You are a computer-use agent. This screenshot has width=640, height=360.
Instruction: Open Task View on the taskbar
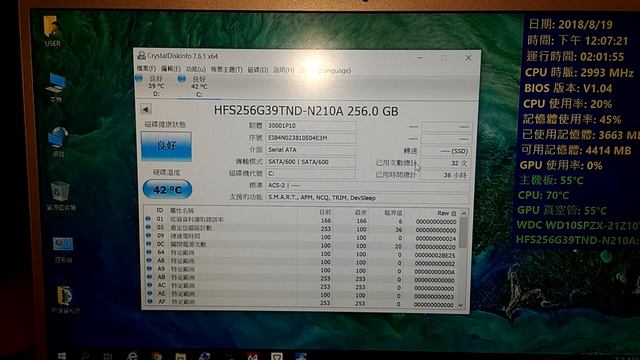click(x=108, y=356)
